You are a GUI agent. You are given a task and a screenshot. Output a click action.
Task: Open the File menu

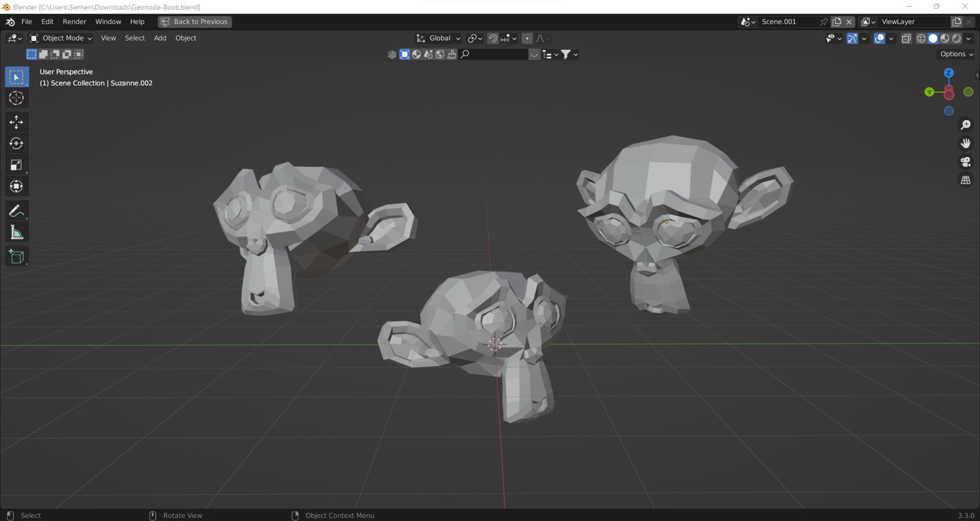click(x=27, y=21)
